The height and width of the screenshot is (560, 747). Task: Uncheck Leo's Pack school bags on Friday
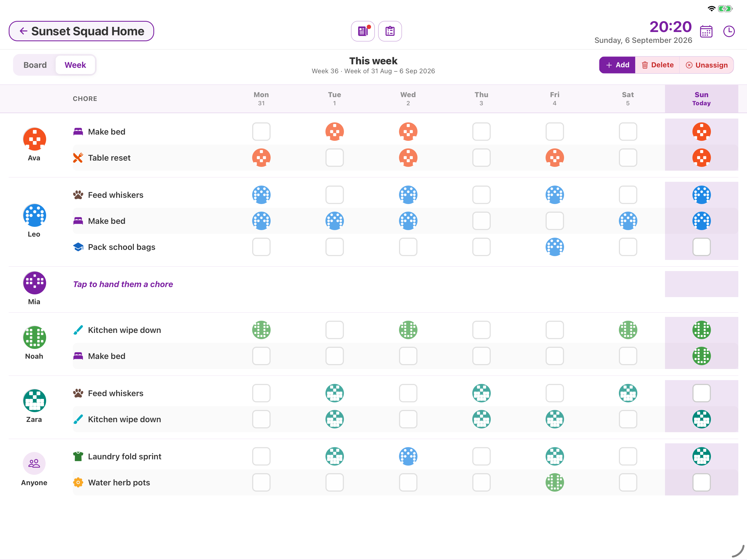555,247
